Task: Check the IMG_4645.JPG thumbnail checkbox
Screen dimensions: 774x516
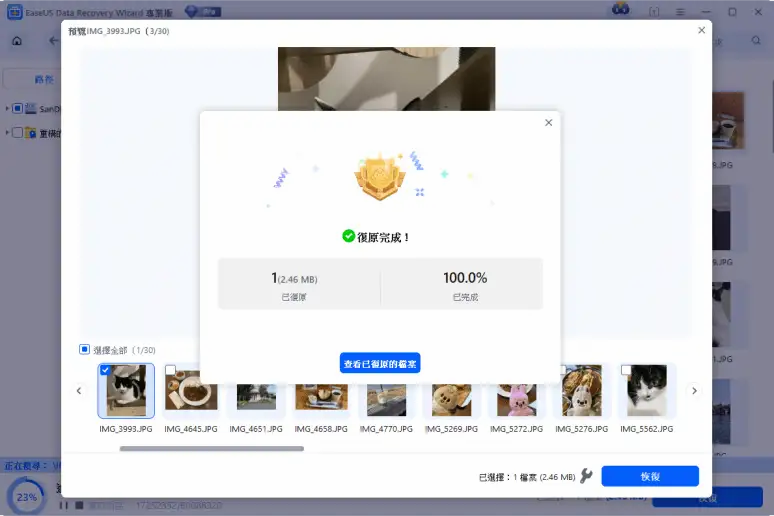Action: 171,370
